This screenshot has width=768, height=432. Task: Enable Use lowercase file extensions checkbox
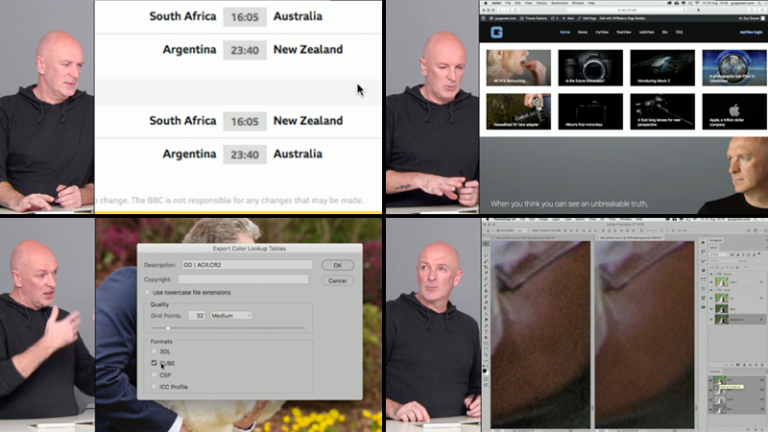149,291
